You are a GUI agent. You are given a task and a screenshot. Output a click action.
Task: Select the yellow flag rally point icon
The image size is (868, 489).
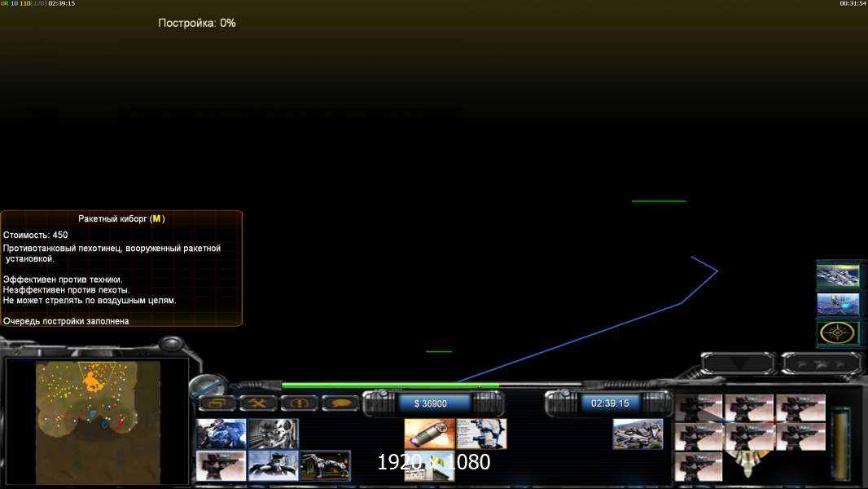coord(429,465)
